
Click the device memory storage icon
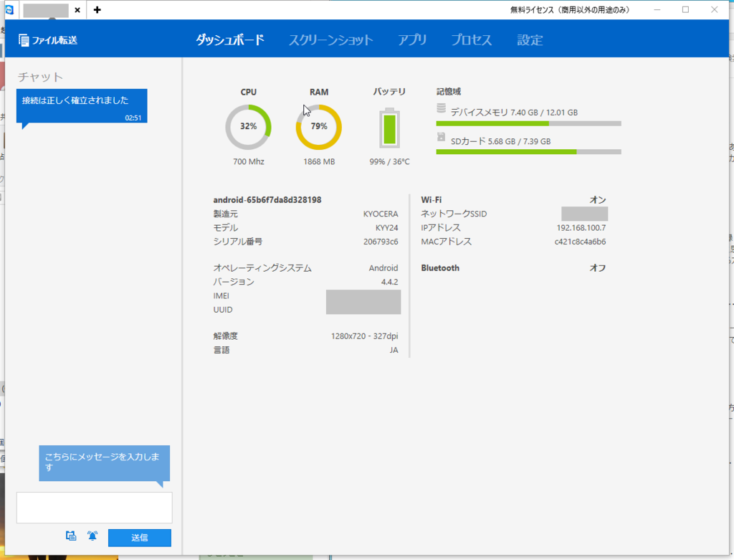[x=441, y=108]
